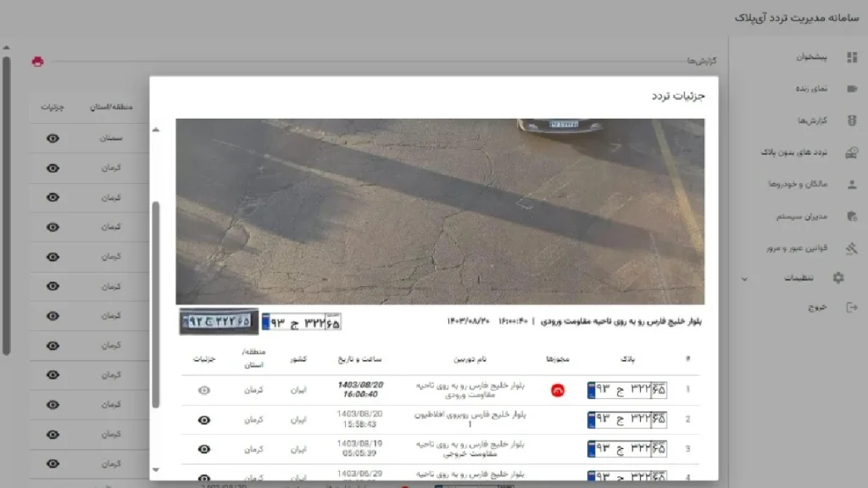This screenshot has width=868, height=488.
Task: Click the خروج logout icon
Action: (x=851, y=307)
